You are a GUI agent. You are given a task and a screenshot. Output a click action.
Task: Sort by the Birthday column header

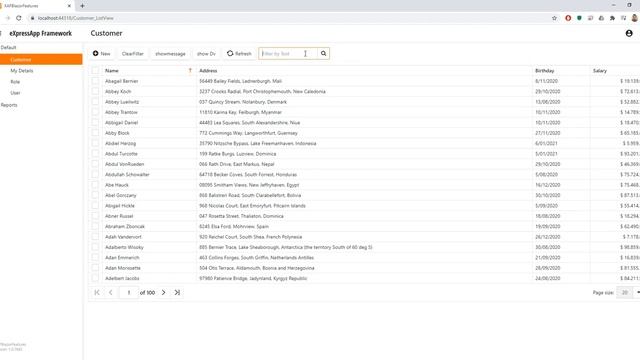(x=544, y=71)
